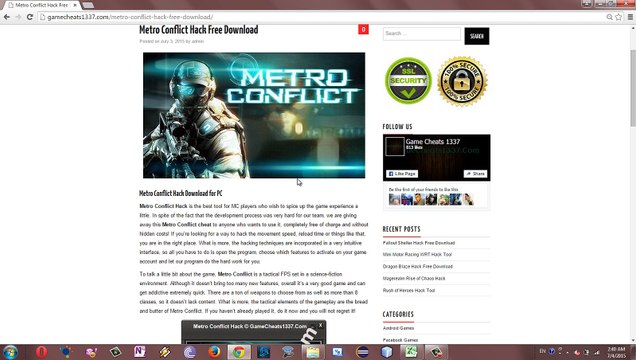This screenshot has width=636, height=360.
Task: Go back with the browser back arrow
Action: tap(7, 17)
